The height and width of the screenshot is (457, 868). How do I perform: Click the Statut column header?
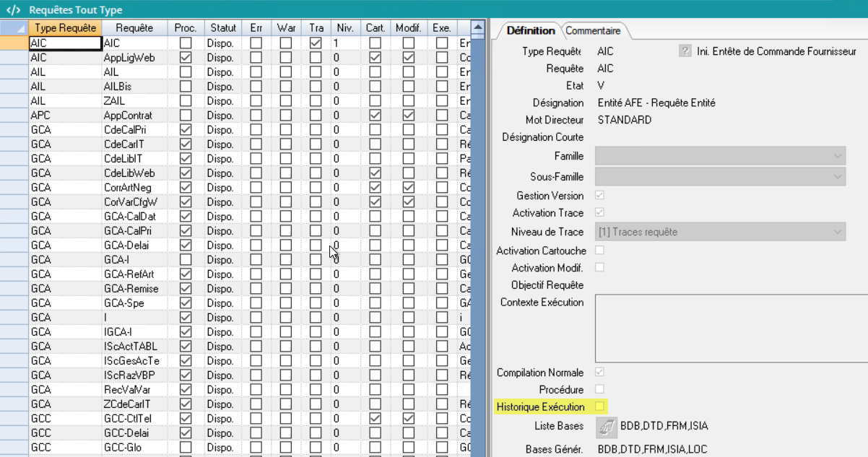click(x=223, y=28)
